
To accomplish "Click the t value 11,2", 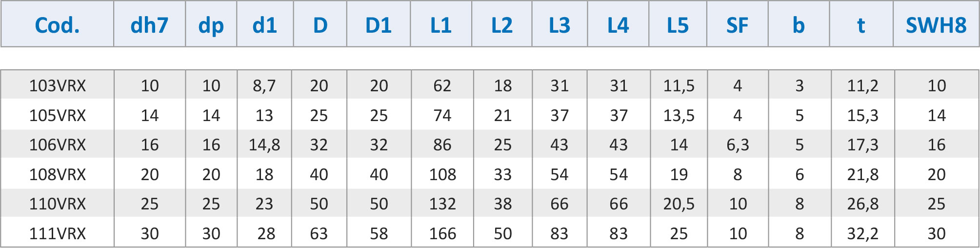I will click(862, 85).
